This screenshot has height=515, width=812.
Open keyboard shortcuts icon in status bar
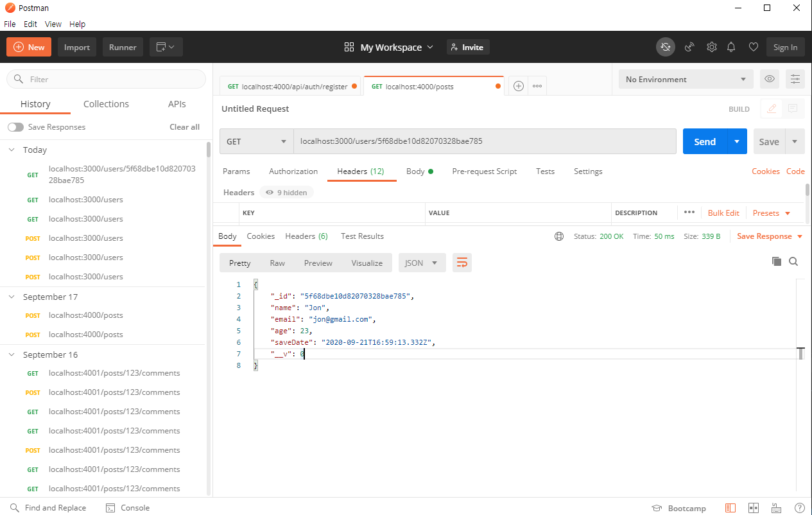click(777, 508)
